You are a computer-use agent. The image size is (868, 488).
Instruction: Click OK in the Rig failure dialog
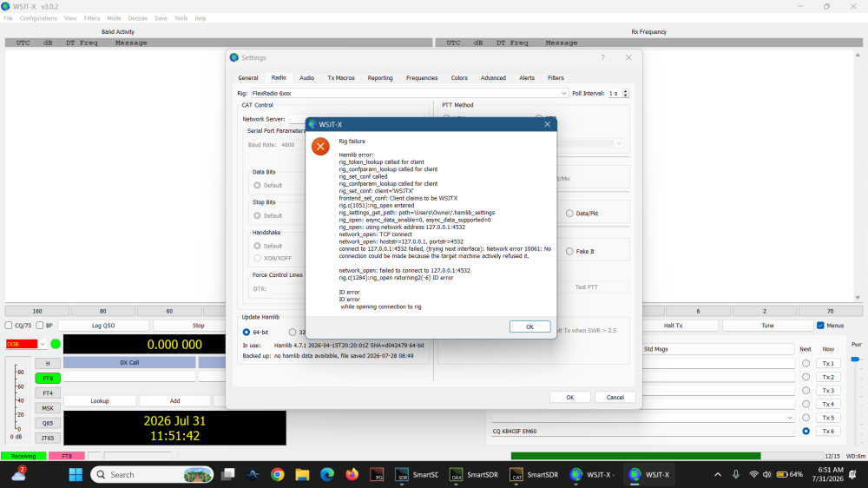[529, 326]
